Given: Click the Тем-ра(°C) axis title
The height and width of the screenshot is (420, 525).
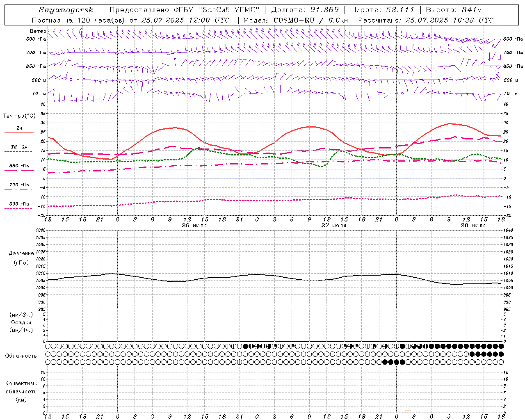Looking at the screenshot, I should click(x=19, y=116).
